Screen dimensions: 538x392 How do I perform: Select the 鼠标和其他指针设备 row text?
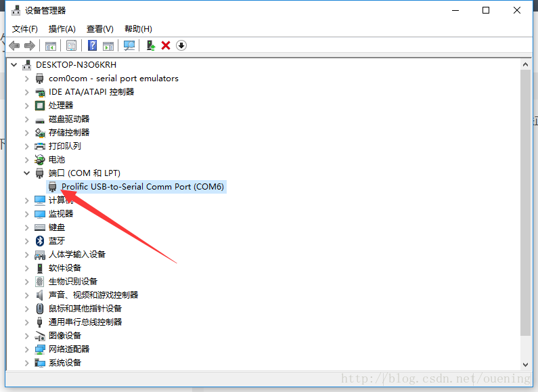(x=85, y=309)
